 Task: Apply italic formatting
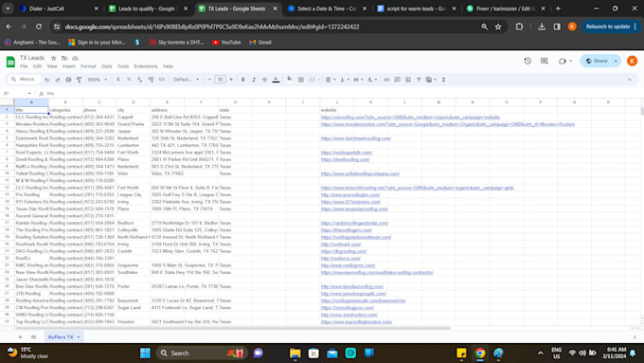coord(254,80)
